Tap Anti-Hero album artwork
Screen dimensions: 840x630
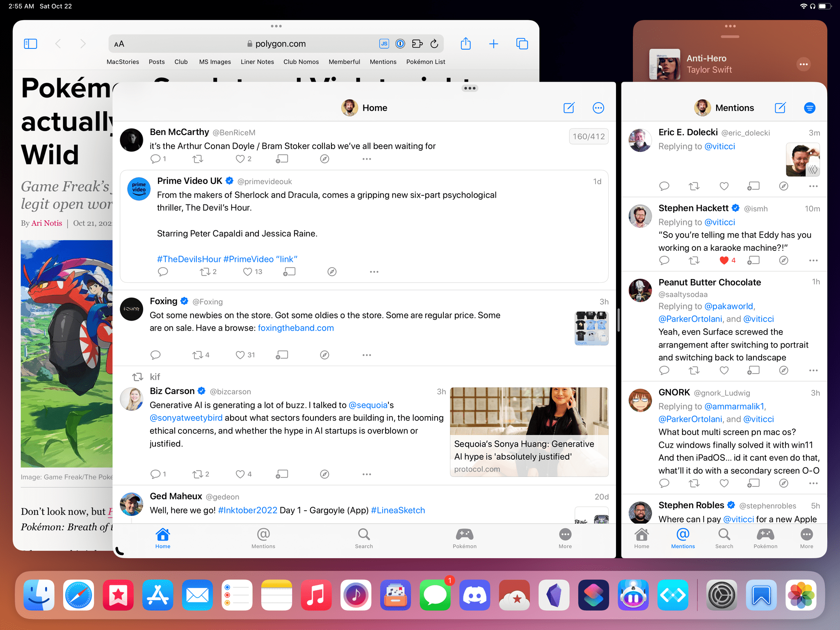point(665,64)
